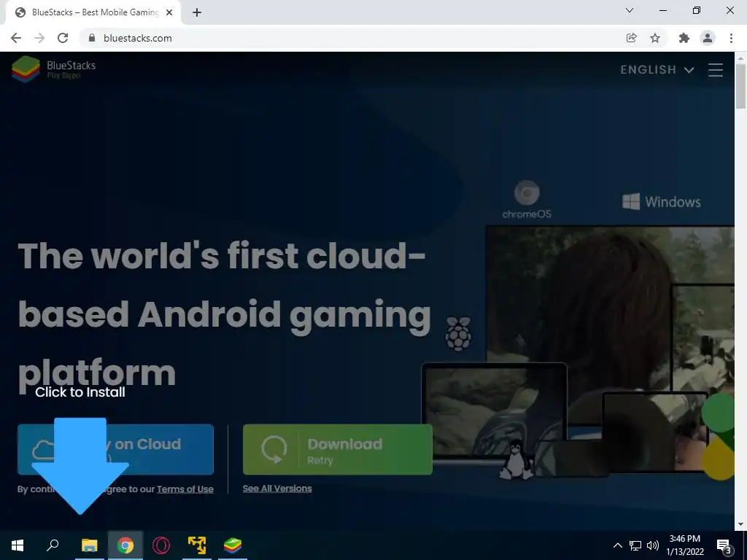Expand the ENGLISH language dropdown

(657, 70)
